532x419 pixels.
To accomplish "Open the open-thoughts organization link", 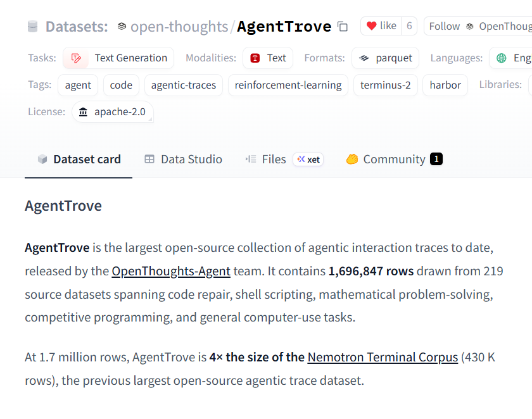I will [179, 27].
